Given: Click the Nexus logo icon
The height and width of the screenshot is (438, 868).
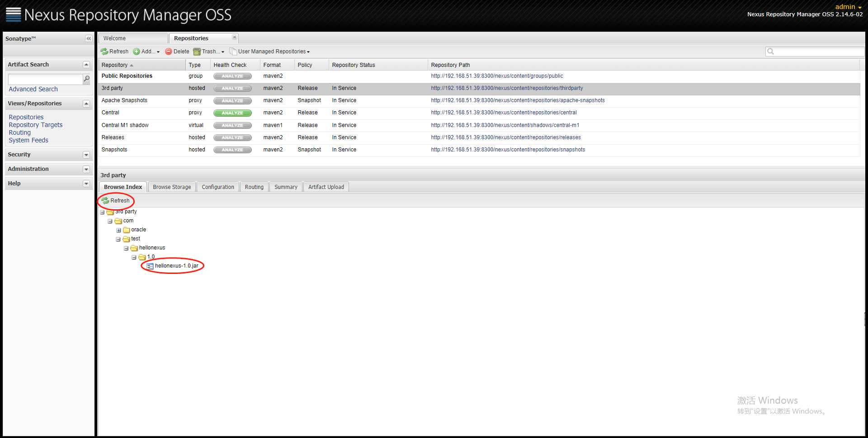Looking at the screenshot, I should 13,14.
